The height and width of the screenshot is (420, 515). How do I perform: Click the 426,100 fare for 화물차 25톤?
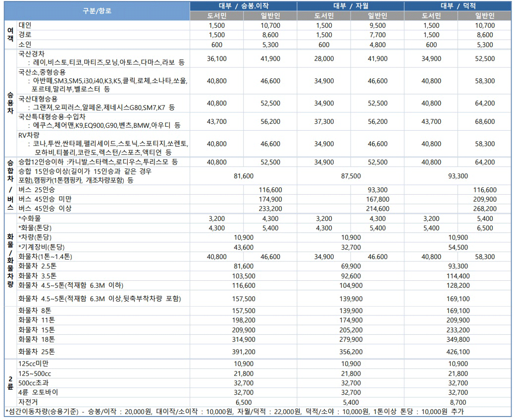458,352
